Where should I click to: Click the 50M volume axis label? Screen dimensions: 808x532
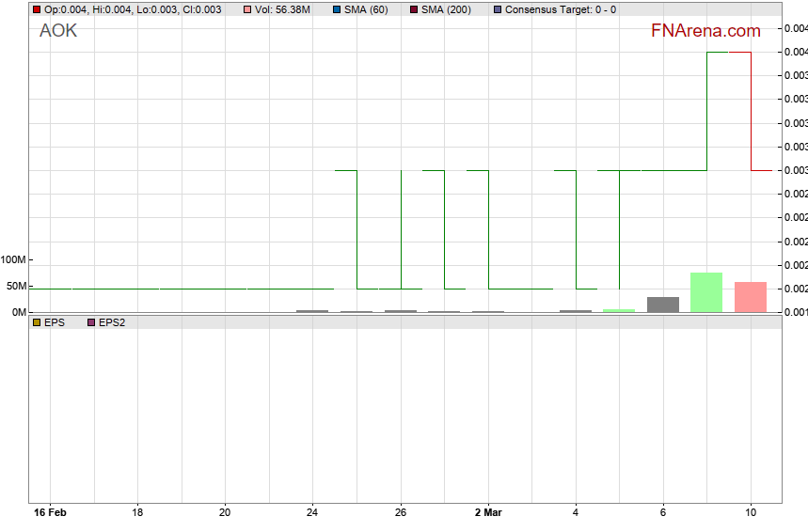pyautogui.click(x=16, y=286)
